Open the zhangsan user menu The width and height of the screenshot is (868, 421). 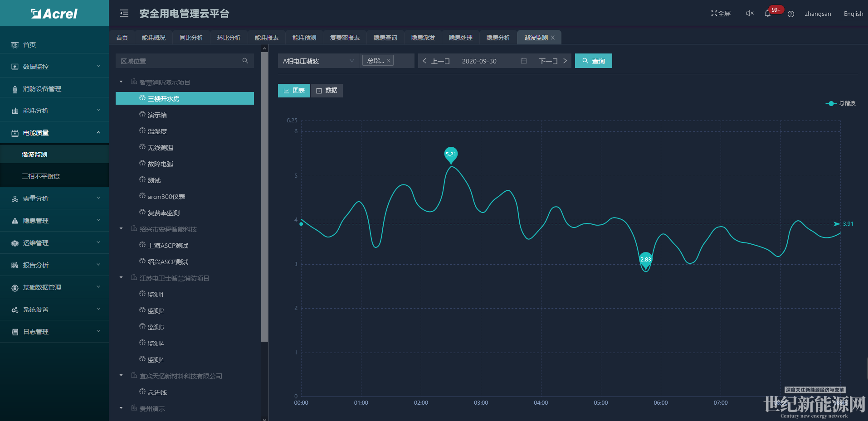(818, 14)
